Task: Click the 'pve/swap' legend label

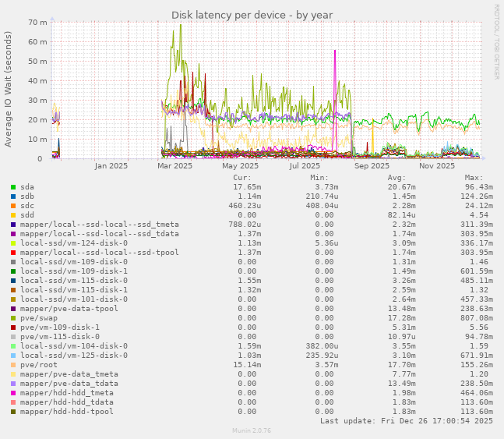Action: click(x=39, y=318)
